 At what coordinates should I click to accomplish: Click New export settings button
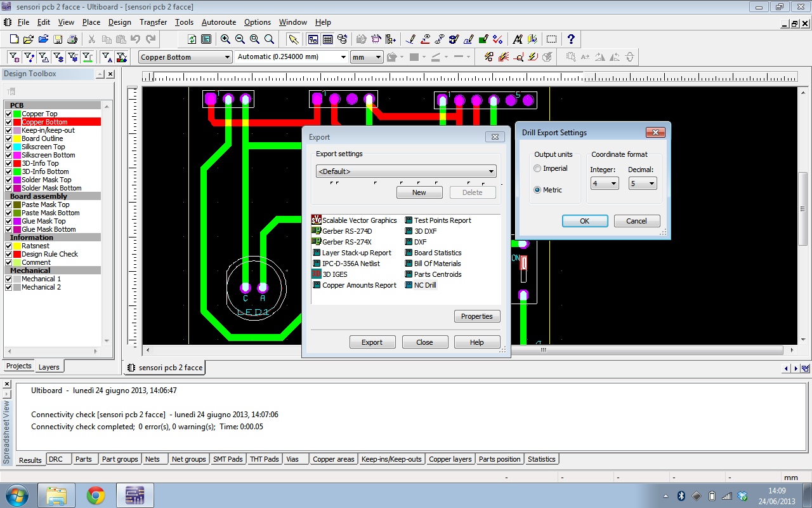coord(419,192)
